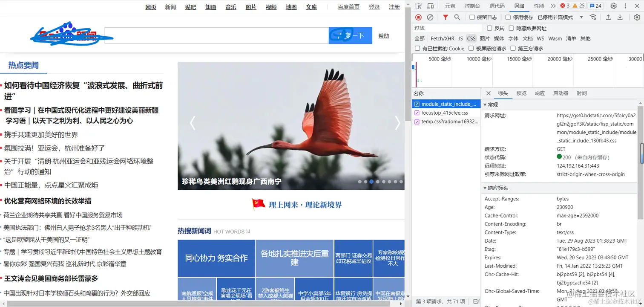Open the 百度首页 link
644x307 pixels.
pos(349,7)
